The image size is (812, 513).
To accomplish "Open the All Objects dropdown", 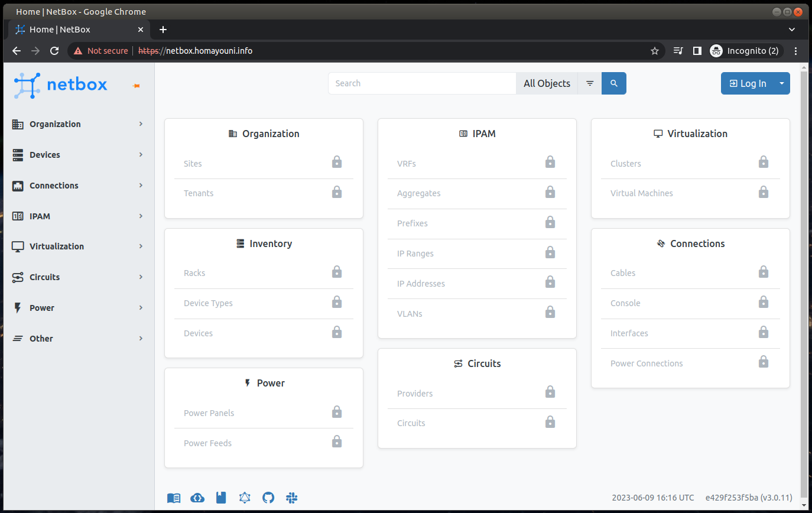I will coord(547,83).
